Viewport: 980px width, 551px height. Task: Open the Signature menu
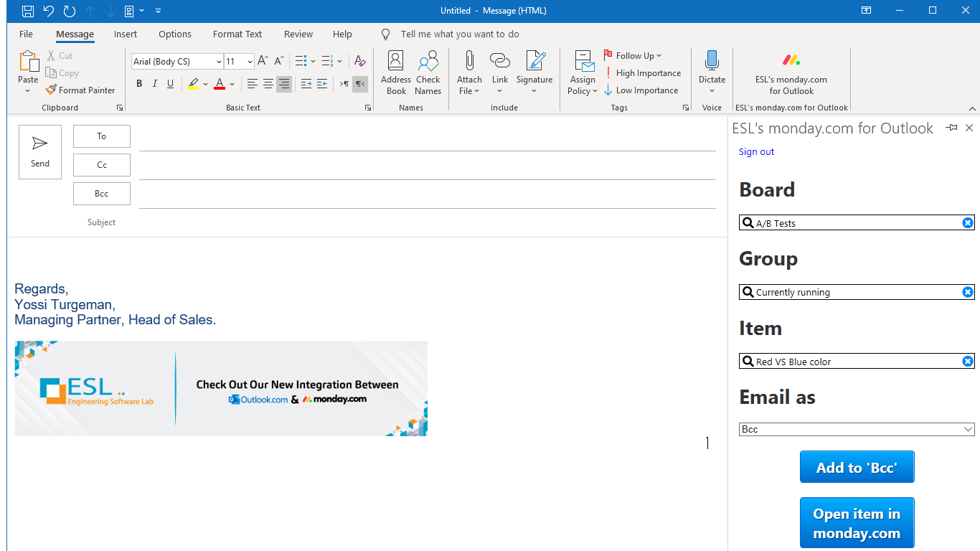[534, 72]
